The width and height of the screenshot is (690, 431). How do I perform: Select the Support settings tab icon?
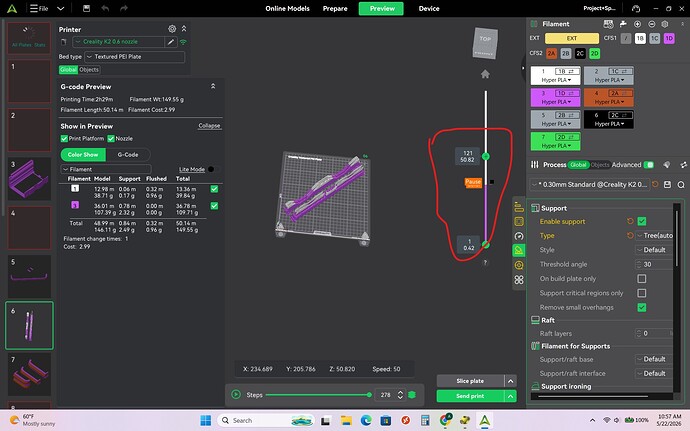519,250
